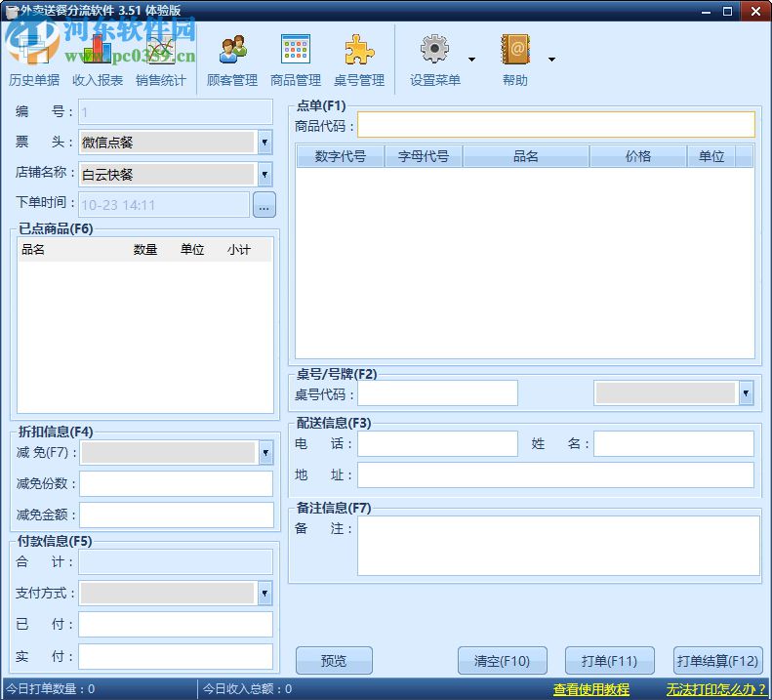Viewport: 772px width, 700px height.
Task: Focus the 姓名 input field
Action: (673, 444)
